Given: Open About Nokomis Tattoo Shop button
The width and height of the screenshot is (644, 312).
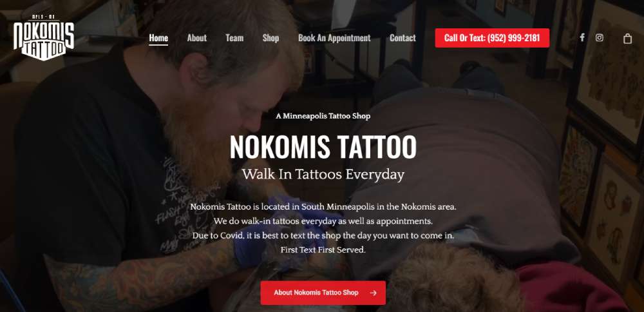Looking at the screenshot, I should pos(323,293).
